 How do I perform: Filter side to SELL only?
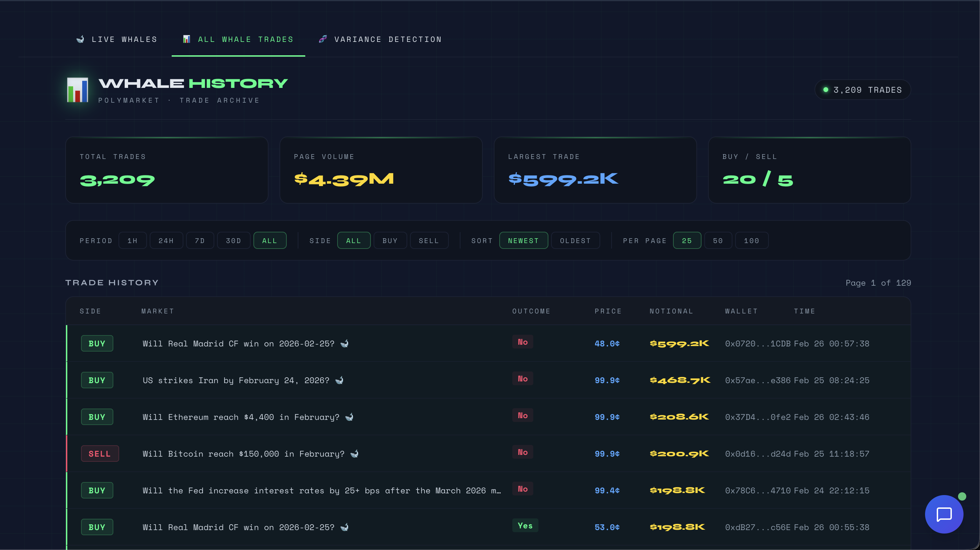coord(429,240)
